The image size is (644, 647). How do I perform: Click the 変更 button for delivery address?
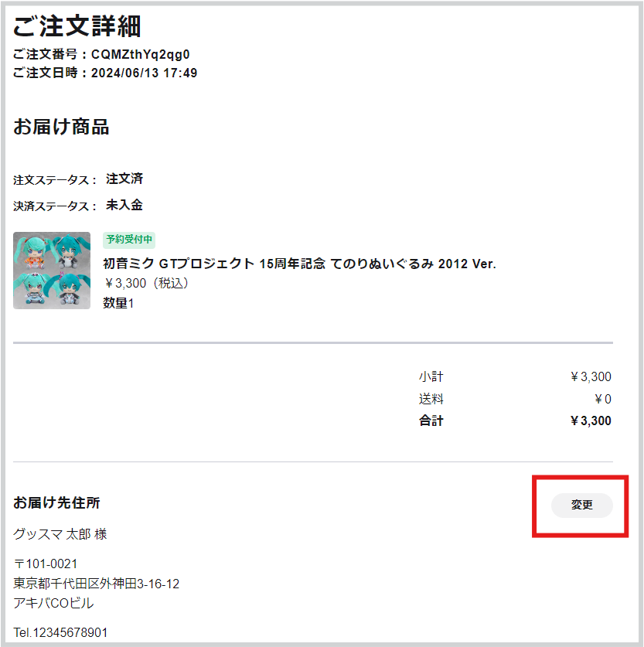click(x=581, y=505)
